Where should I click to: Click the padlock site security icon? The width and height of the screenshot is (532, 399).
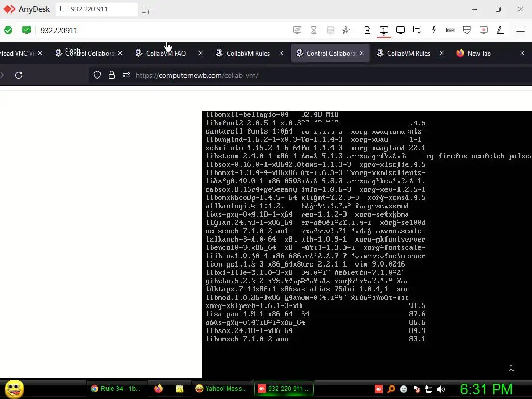click(x=112, y=75)
